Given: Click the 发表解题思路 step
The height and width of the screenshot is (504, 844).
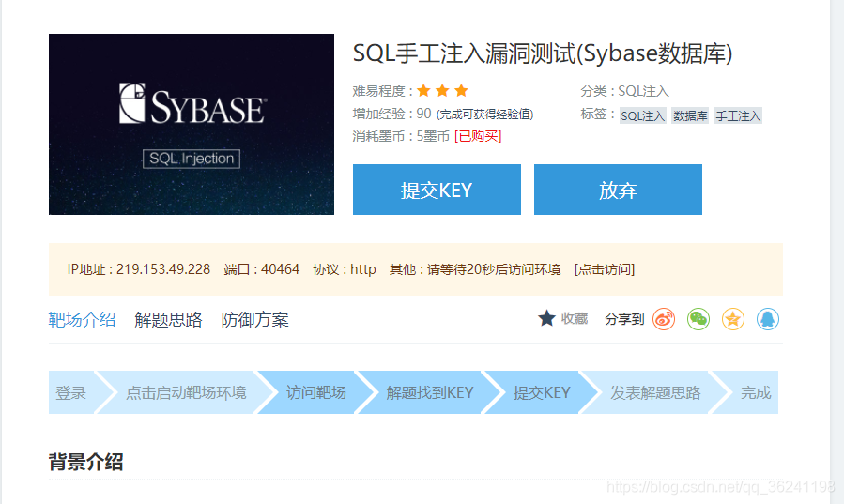Looking at the screenshot, I should 655,392.
